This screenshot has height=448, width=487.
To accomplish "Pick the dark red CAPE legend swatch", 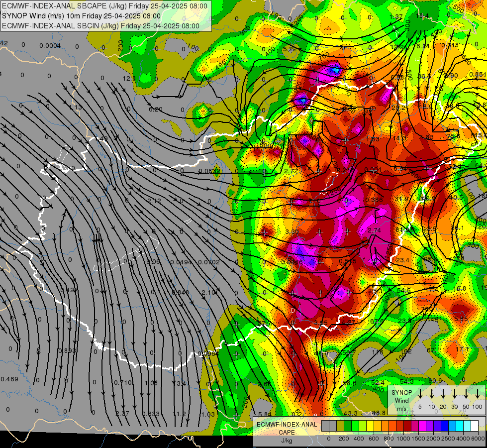I will 407,426.
